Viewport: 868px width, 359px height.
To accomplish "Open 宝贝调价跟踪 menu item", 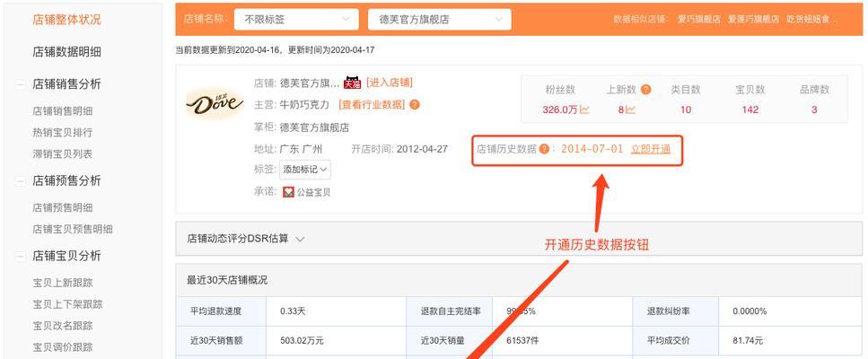I will [63, 346].
